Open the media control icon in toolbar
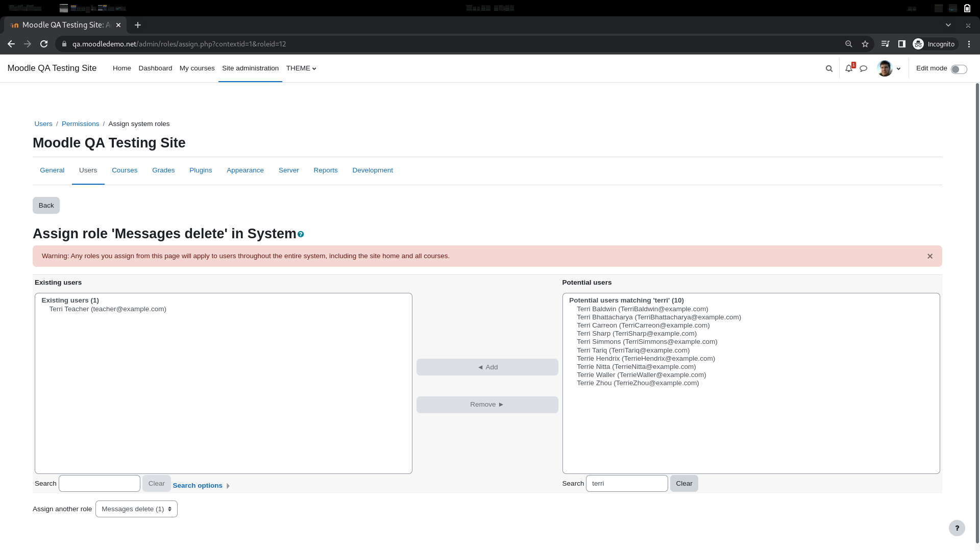 (x=886, y=44)
